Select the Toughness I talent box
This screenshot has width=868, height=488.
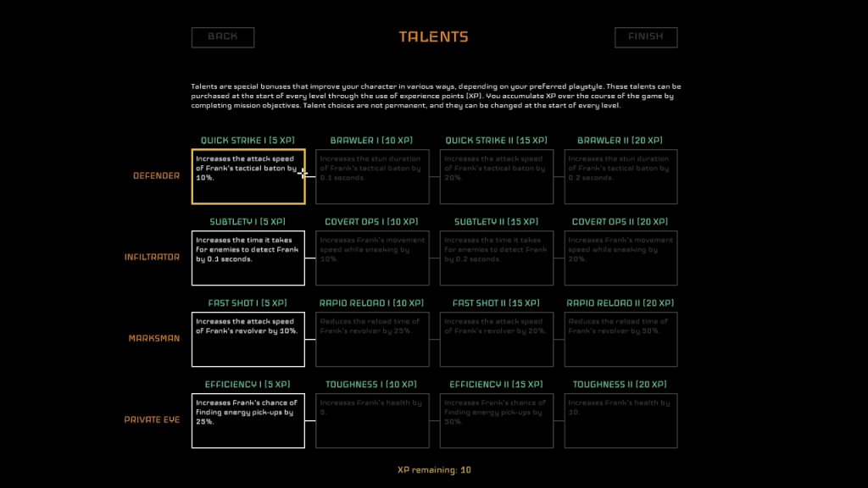click(372, 421)
